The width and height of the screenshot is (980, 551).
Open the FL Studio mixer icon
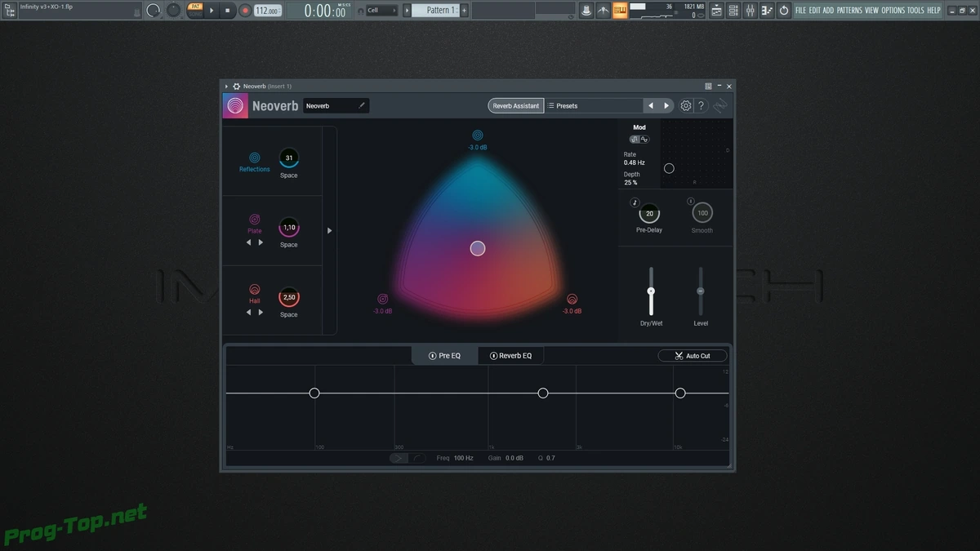[751, 11]
